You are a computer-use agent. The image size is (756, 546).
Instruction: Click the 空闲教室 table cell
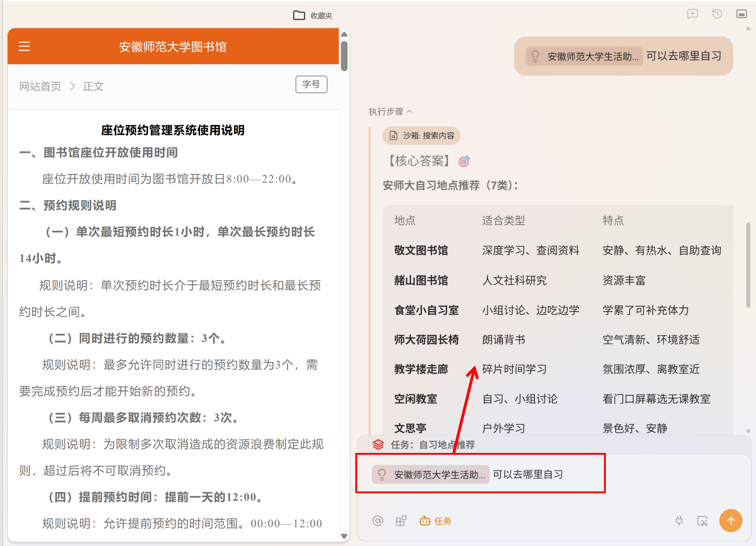pos(416,399)
